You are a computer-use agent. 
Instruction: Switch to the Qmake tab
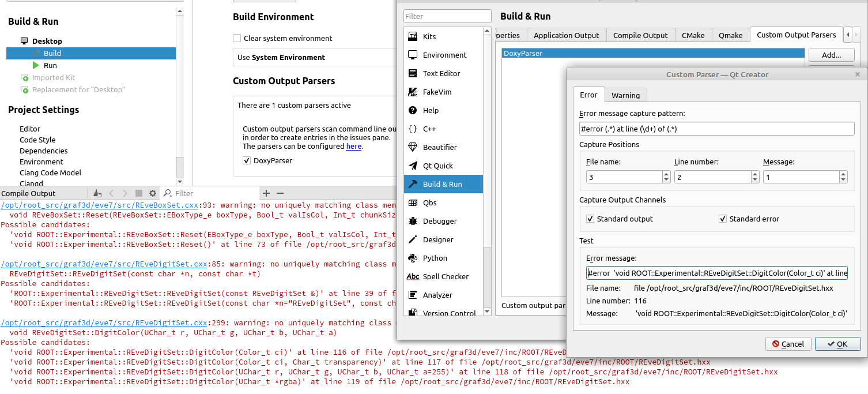point(731,35)
